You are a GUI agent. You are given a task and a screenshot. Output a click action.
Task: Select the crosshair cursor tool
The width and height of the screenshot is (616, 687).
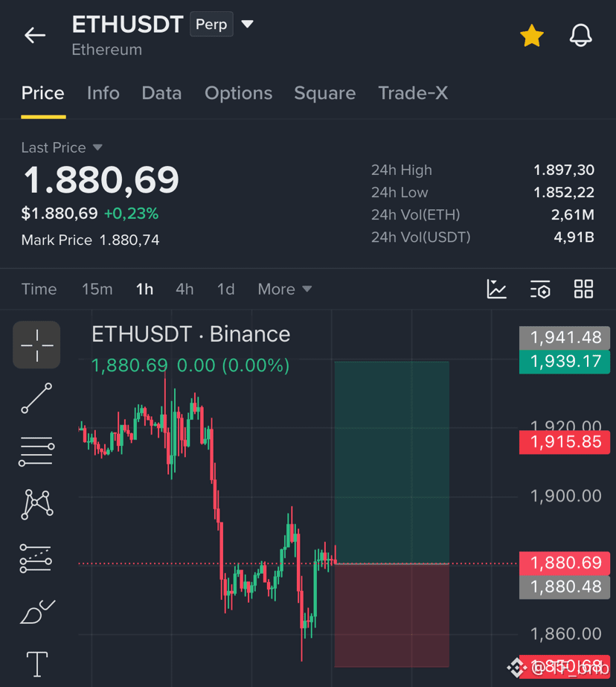click(x=36, y=345)
